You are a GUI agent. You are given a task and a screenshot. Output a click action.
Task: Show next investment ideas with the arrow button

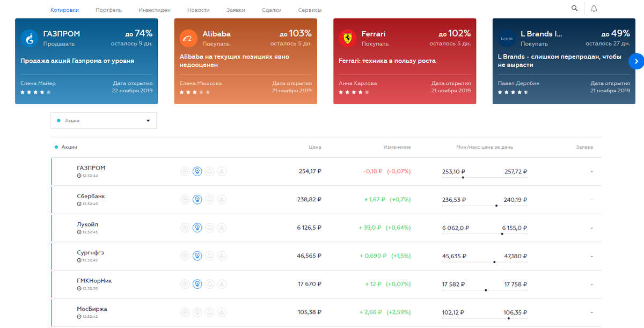coord(636,61)
